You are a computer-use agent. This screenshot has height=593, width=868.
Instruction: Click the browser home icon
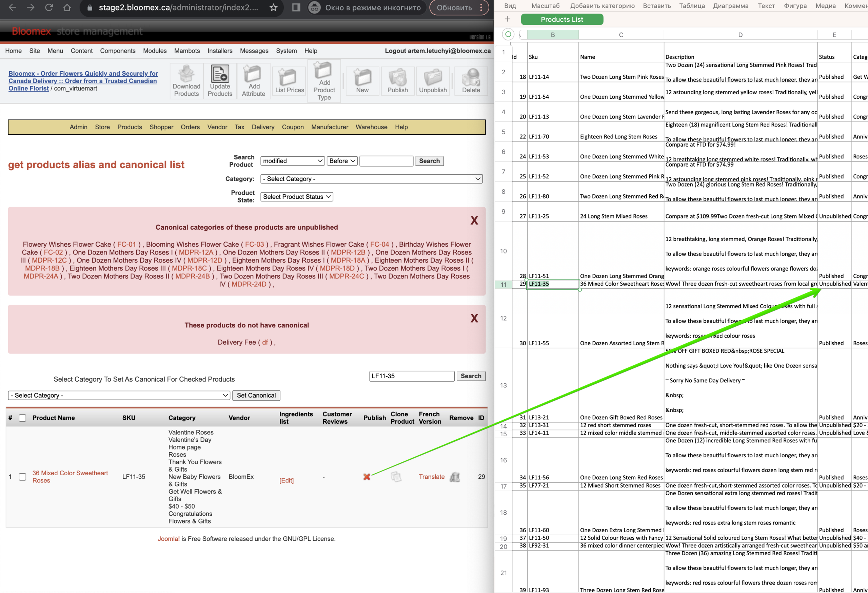click(67, 7)
